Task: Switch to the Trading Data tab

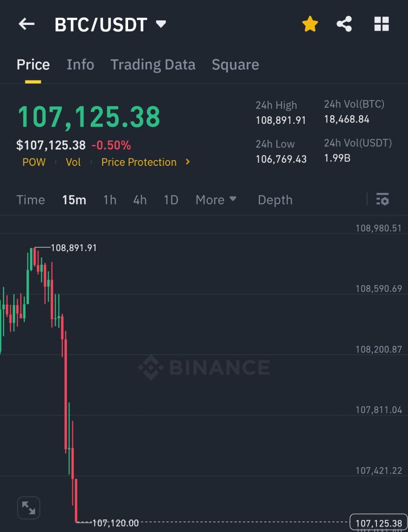Action: click(x=153, y=64)
